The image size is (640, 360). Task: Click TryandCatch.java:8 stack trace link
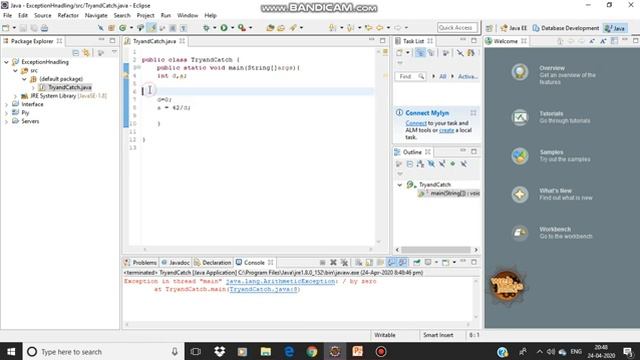264,289
